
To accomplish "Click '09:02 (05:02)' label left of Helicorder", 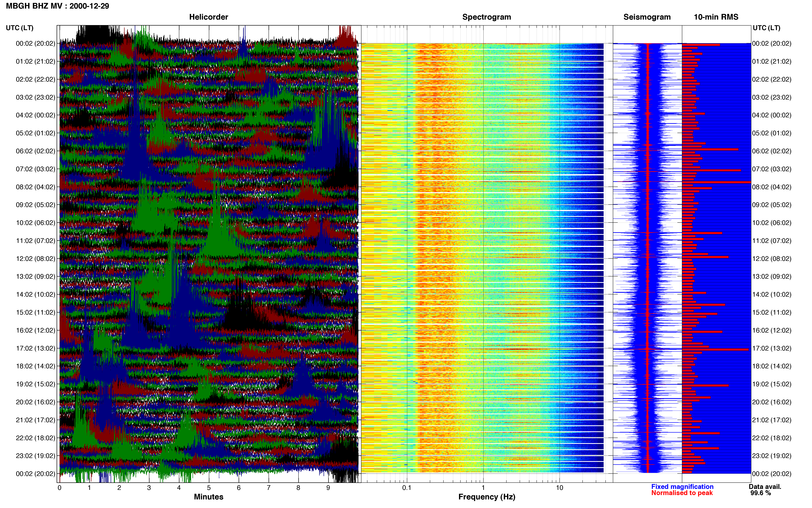I will coord(36,205).
